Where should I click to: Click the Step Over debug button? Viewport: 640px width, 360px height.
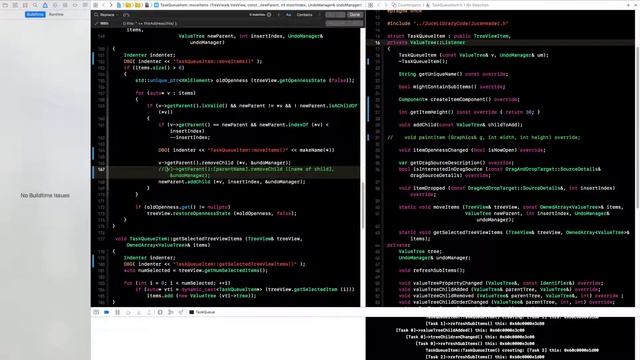[128, 312]
